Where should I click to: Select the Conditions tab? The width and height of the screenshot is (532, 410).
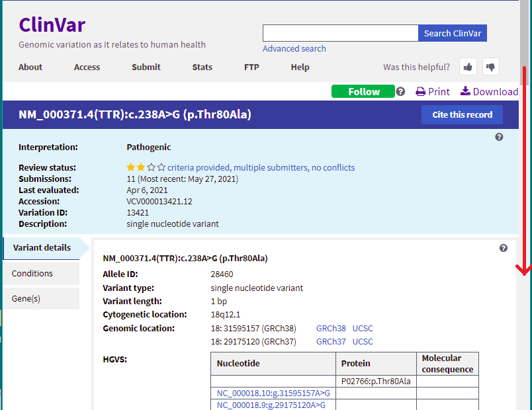coord(42,273)
